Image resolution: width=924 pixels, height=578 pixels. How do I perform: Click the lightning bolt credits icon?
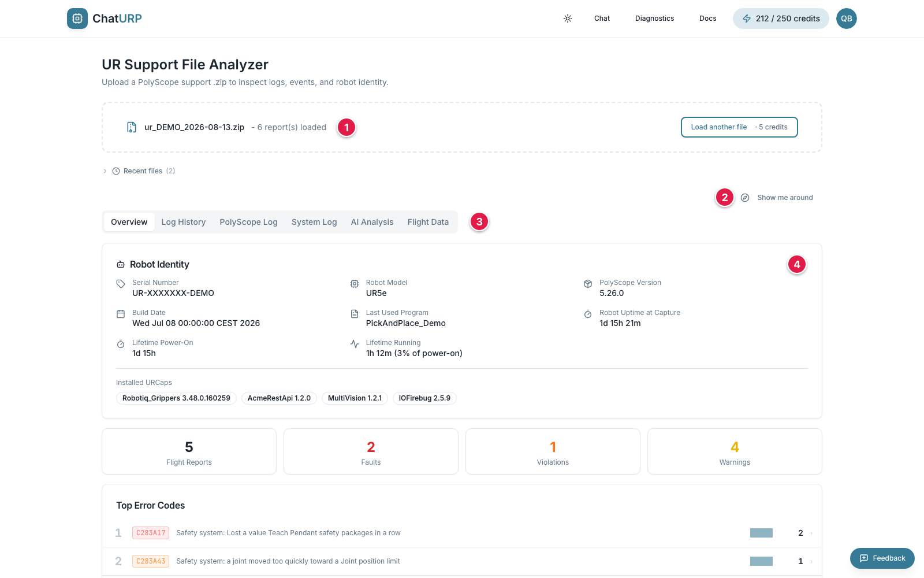[x=747, y=18]
